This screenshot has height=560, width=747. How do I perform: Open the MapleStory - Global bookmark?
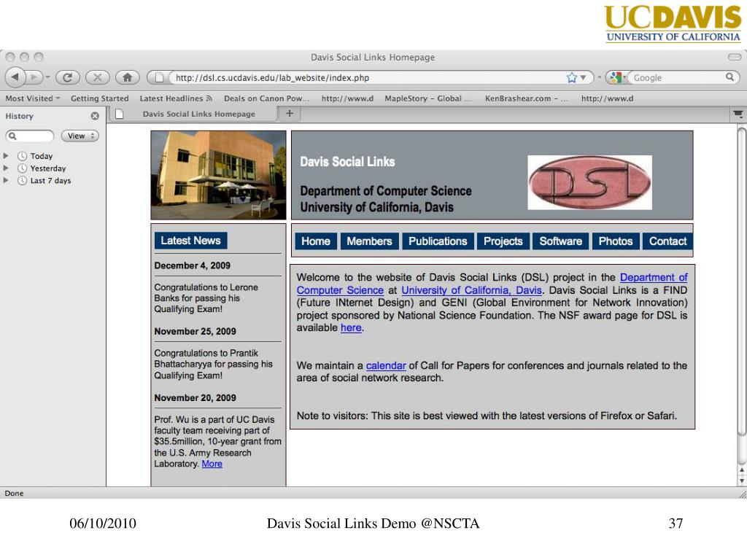427,98
